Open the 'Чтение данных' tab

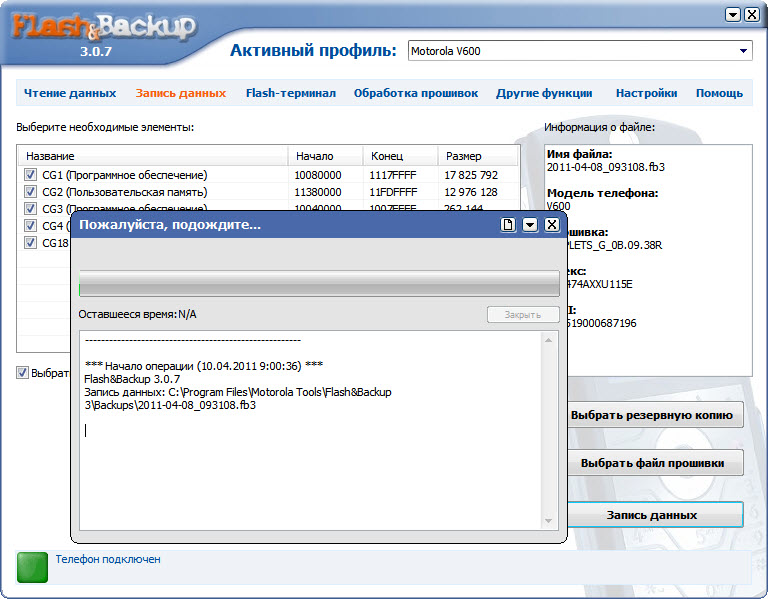70,93
